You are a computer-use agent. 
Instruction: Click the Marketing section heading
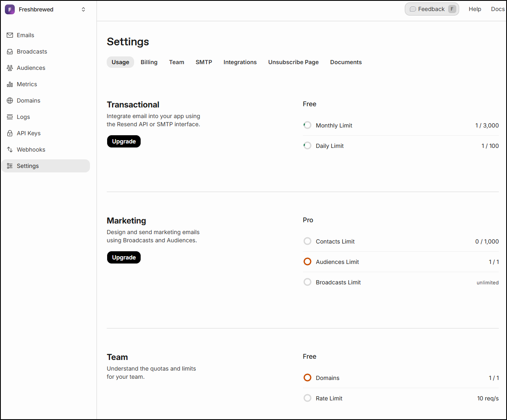pyautogui.click(x=126, y=221)
